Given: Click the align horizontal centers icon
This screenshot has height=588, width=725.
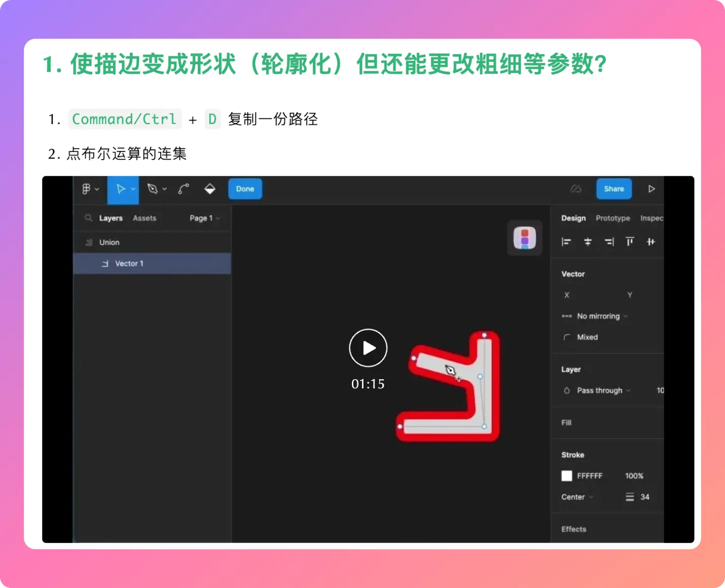Looking at the screenshot, I should [x=588, y=242].
